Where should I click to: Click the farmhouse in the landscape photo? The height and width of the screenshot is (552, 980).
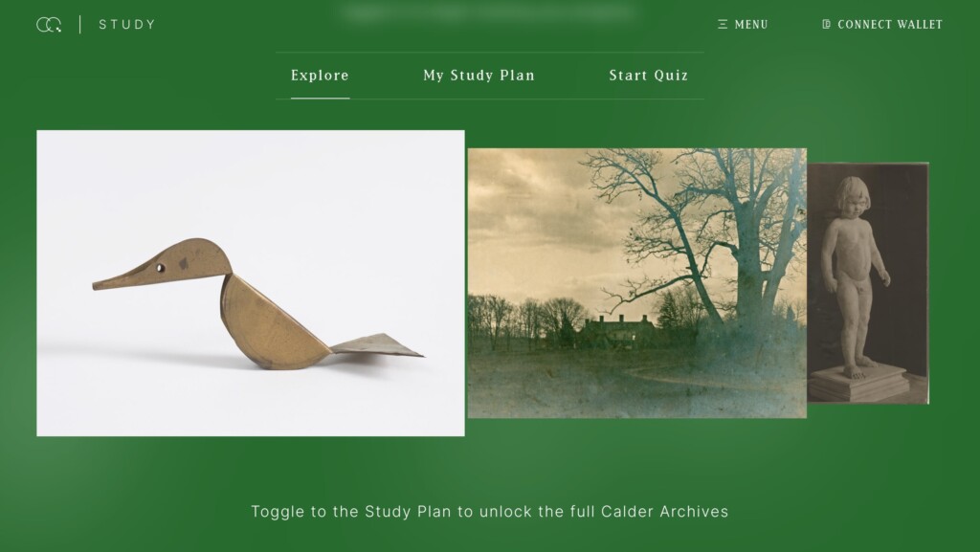(619, 329)
